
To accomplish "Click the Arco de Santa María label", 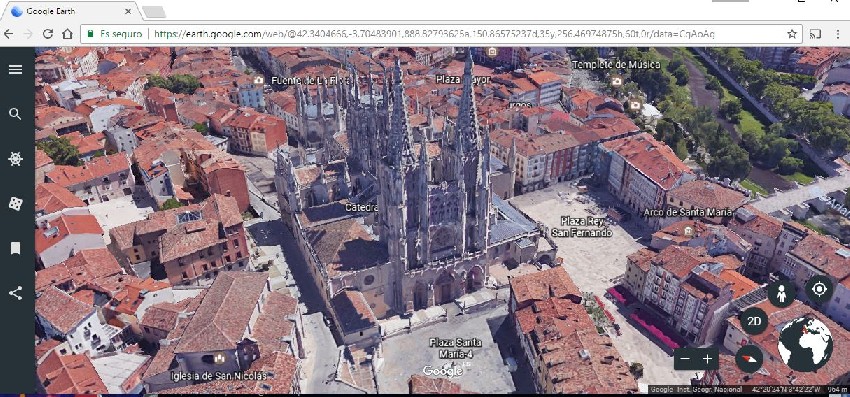I will click(x=687, y=212).
